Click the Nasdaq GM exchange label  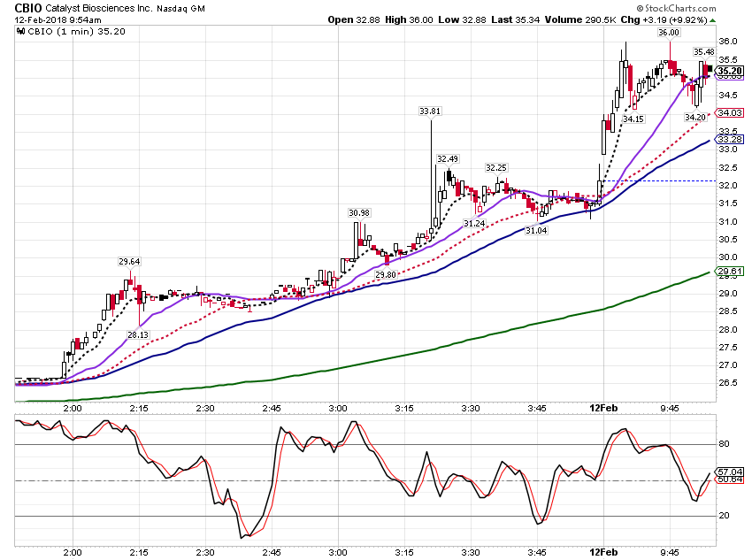(180, 9)
